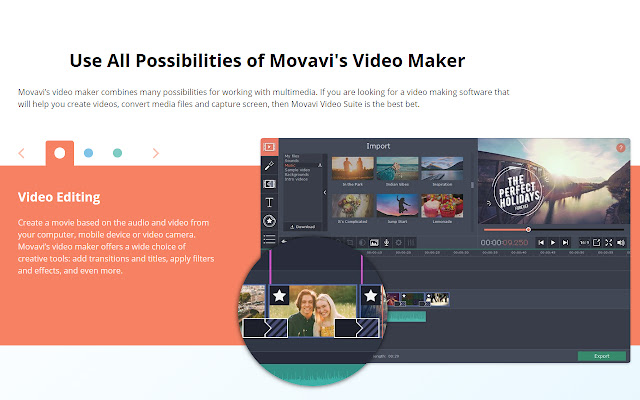Click the left transition block under the clip
640x400 pixels.
click(x=265, y=328)
